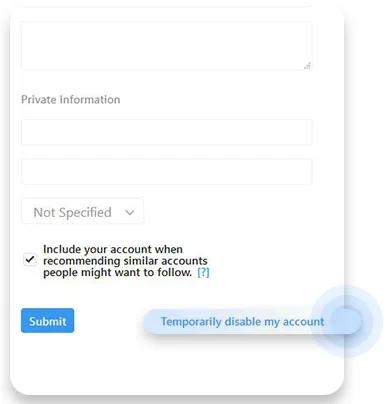Open the highlighted account disable link
Screen dimensions: 390x404
[242, 322]
